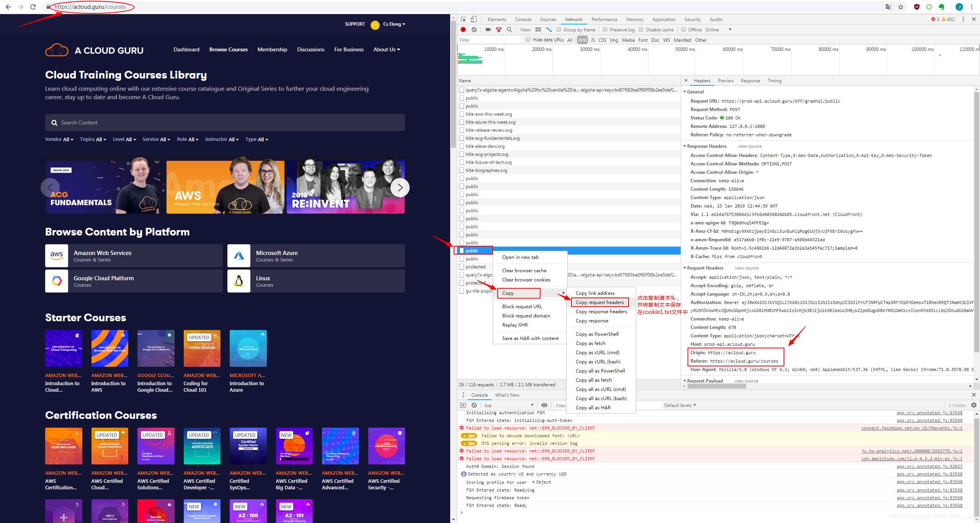Switch to the large request rows view icon
Screen dimensions: 980x523
[538, 29]
